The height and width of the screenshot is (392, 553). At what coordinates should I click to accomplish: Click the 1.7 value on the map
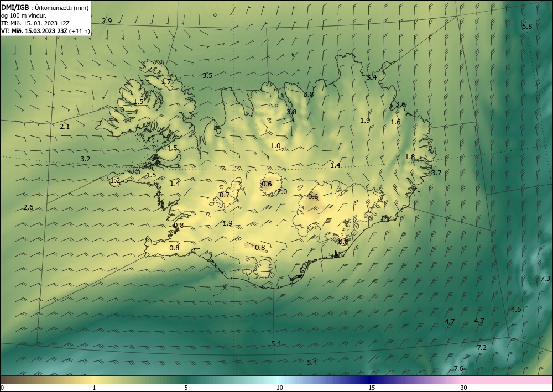point(166,82)
